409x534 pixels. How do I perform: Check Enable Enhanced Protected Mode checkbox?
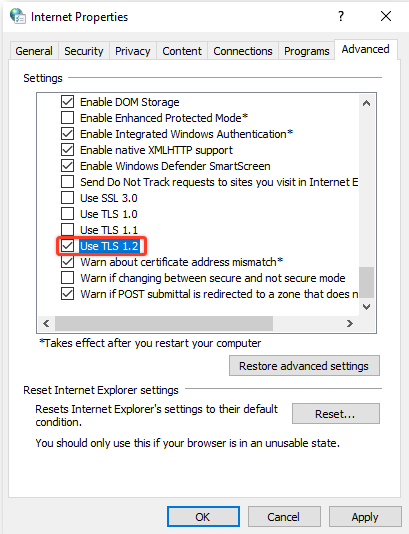pyautogui.click(x=67, y=117)
